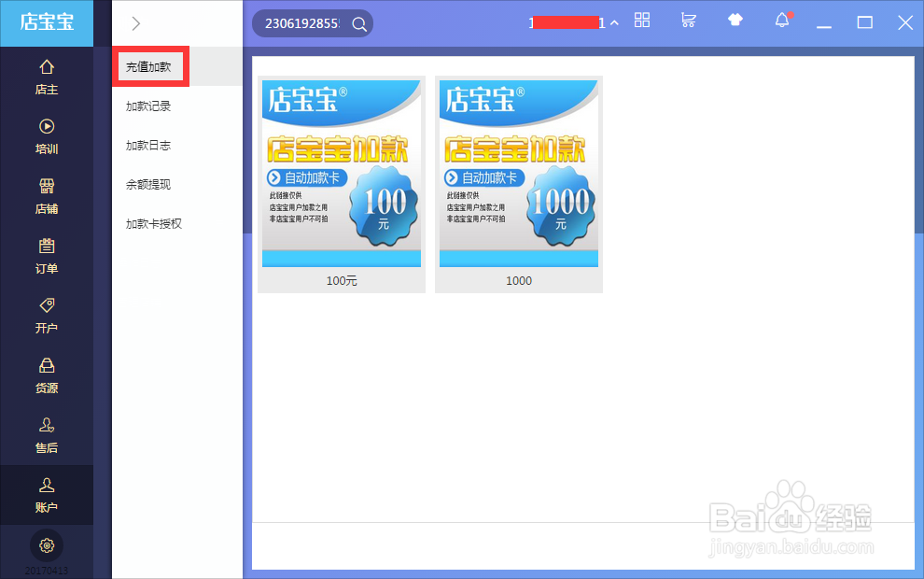The width and height of the screenshot is (924, 579).
Task: Open the 店主 home section
Action: tap(47, 77)
